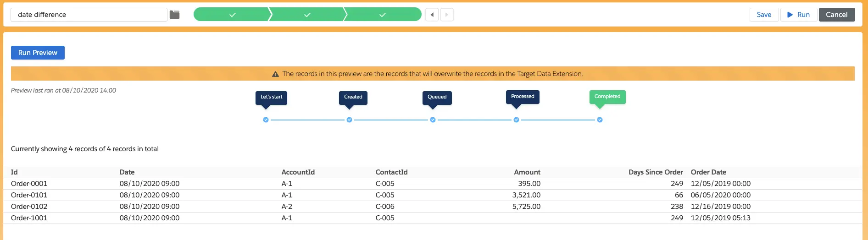Click the green Completed status label
The image size is (868, 240).
click(607, 97)
